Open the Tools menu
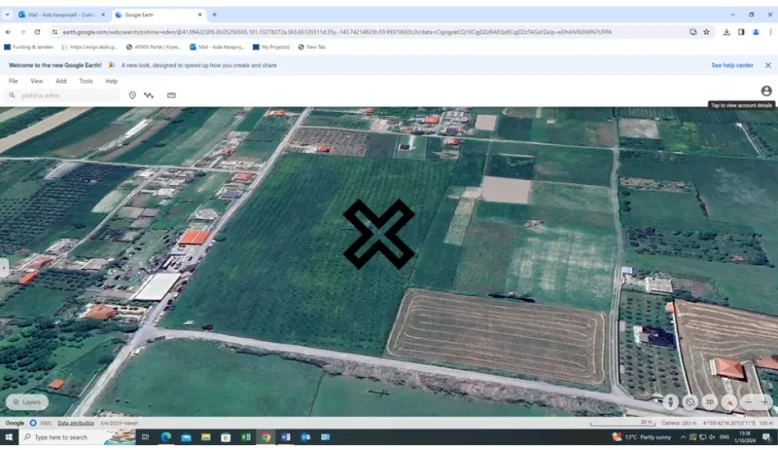778x450 pixels. click(x=86, y=81)
